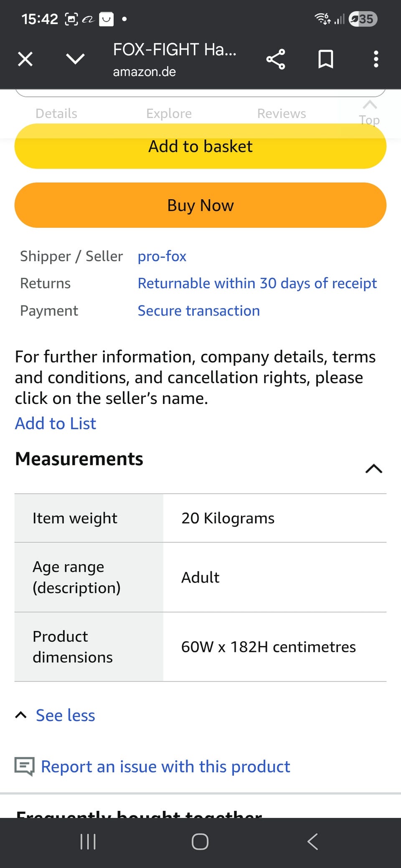
Task: Open Returnable within 30 days link
Action: (x=257, y=283)
